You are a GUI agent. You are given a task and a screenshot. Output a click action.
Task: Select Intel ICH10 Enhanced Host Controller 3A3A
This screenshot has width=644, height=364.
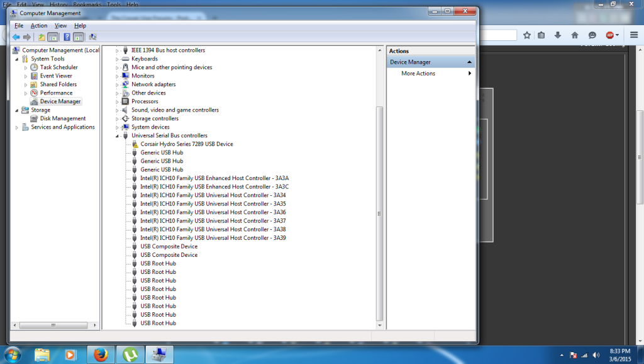[214, 178]
